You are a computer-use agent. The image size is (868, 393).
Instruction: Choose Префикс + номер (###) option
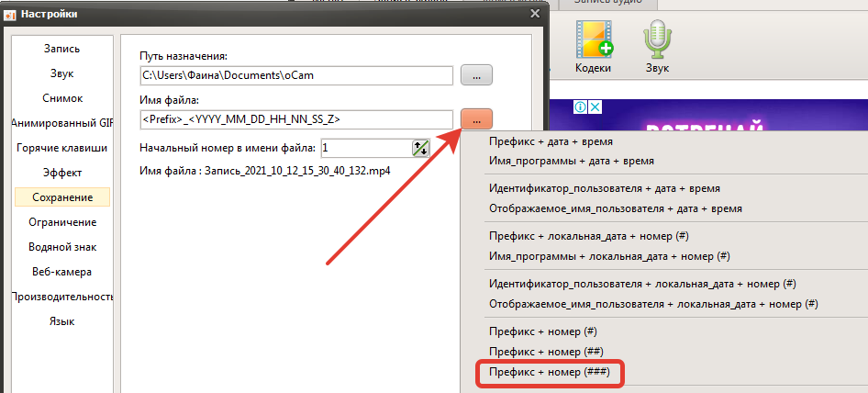coord(550,373)
